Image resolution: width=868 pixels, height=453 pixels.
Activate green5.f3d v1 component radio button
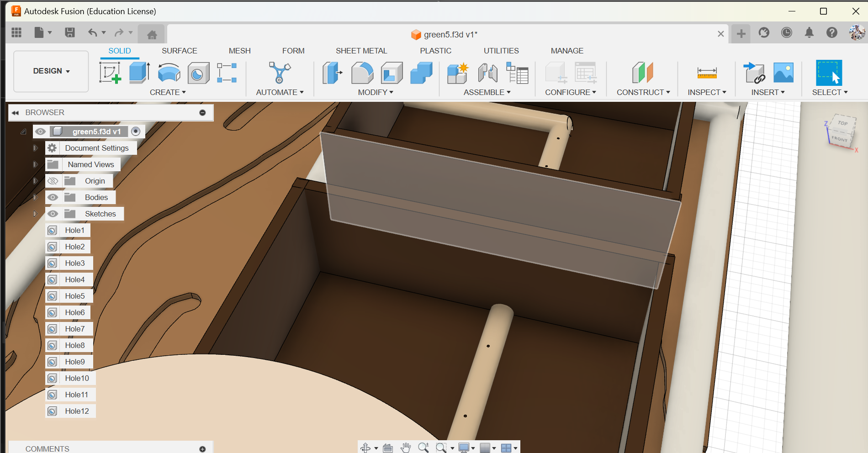pos(136,132)
